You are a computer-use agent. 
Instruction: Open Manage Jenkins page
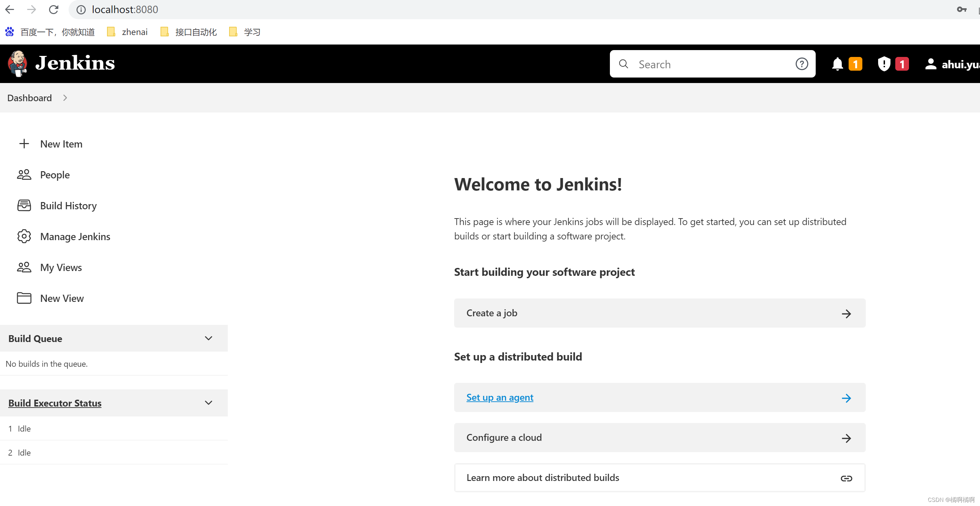point(75,236)
